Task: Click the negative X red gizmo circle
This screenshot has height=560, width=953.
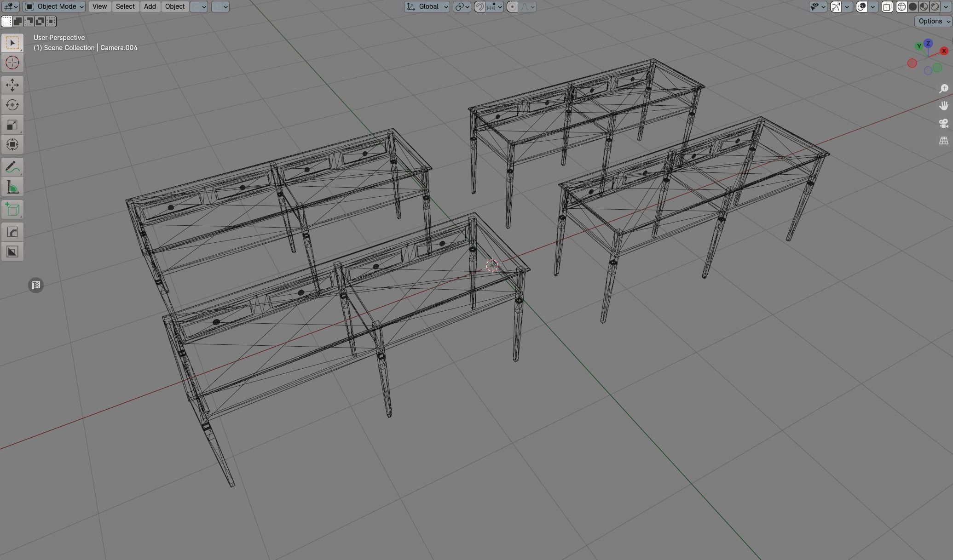Action: coord(912,63)
